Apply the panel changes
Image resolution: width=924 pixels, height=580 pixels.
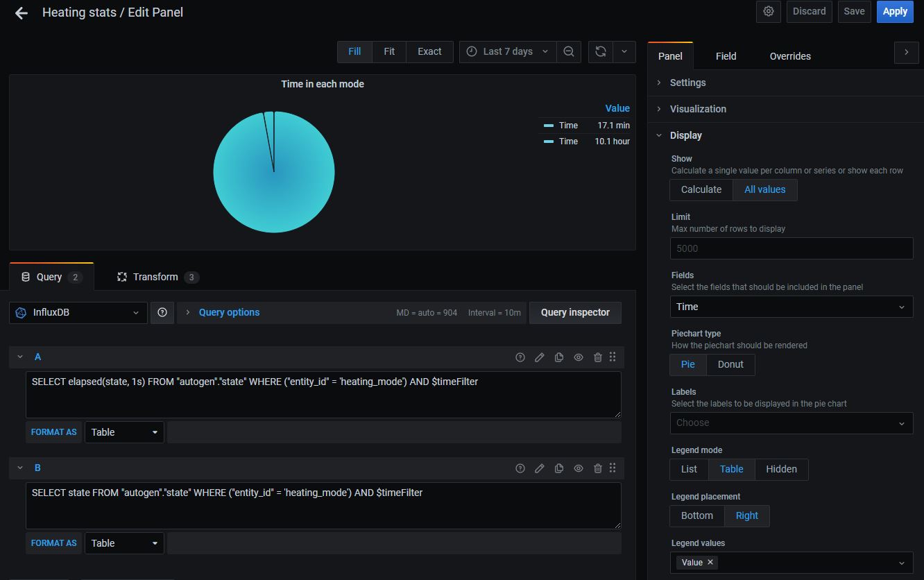895,12
